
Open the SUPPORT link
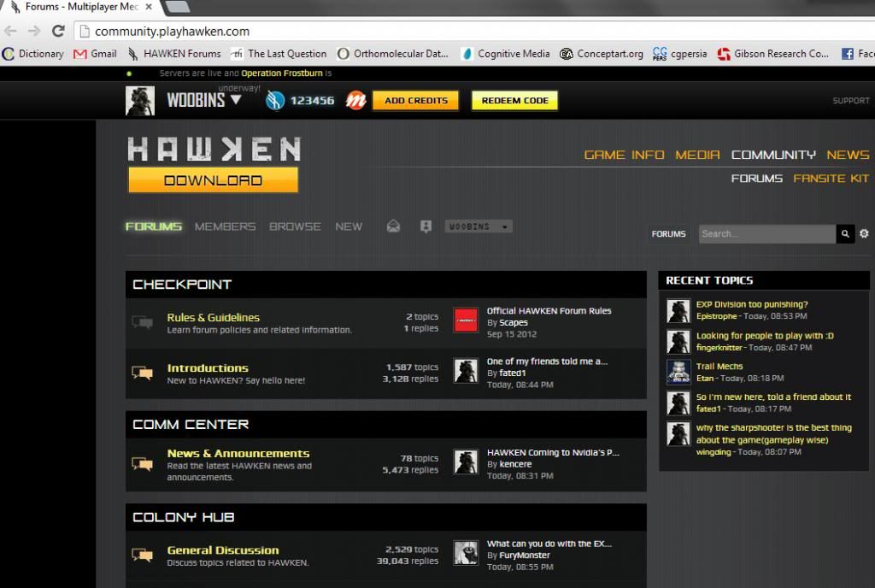(x=851, y=100)
